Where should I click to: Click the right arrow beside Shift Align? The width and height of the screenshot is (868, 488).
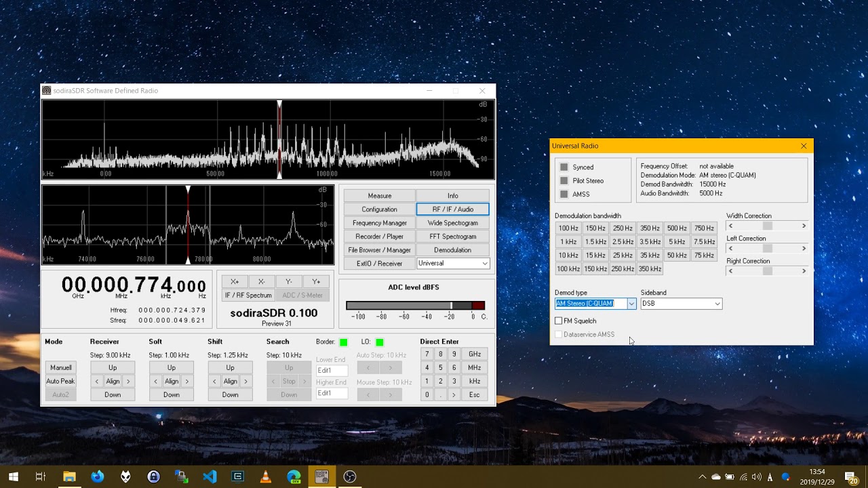pos(245,381)
